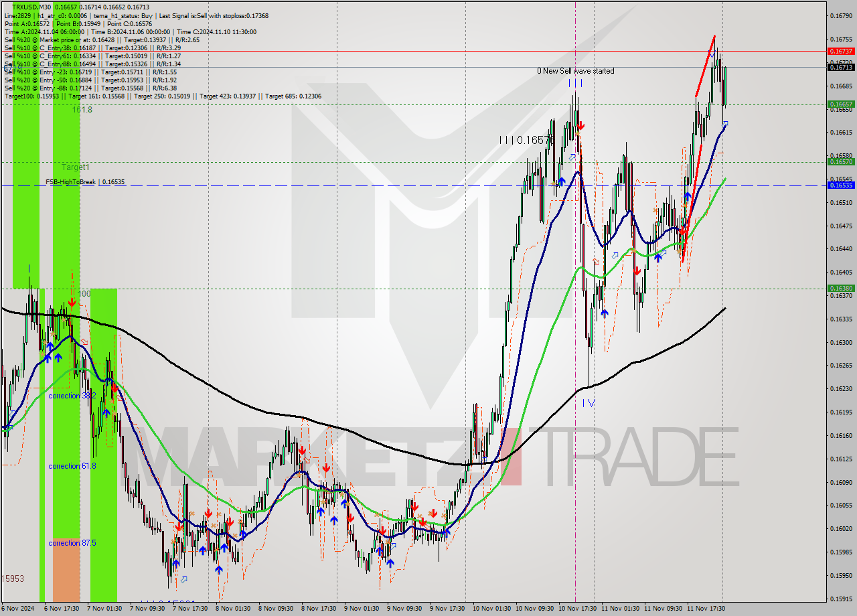
Task: Click the blue 0.16535 price tag
Action: point(841,185)
